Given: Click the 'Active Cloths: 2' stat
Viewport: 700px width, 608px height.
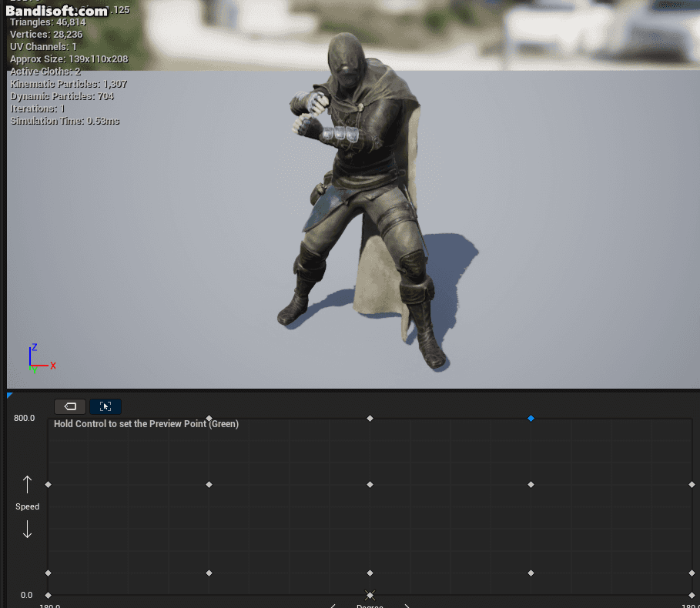Looking at the screenshot, I should [45, 72].
